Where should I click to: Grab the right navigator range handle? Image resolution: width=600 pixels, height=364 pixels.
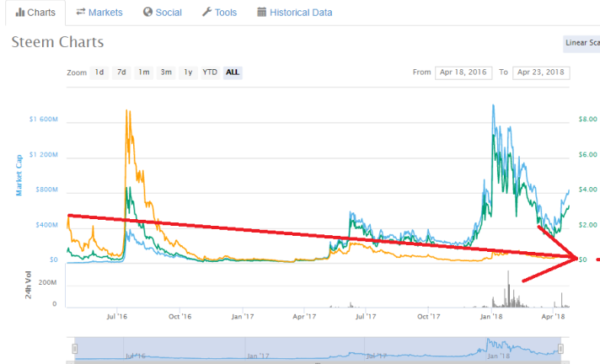(x=561, y=349)
